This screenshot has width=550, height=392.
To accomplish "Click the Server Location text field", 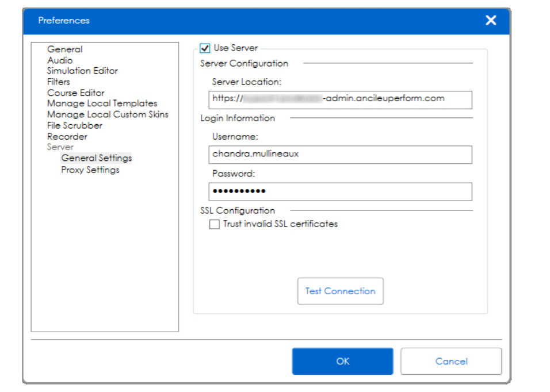I will tap(340, 99).
